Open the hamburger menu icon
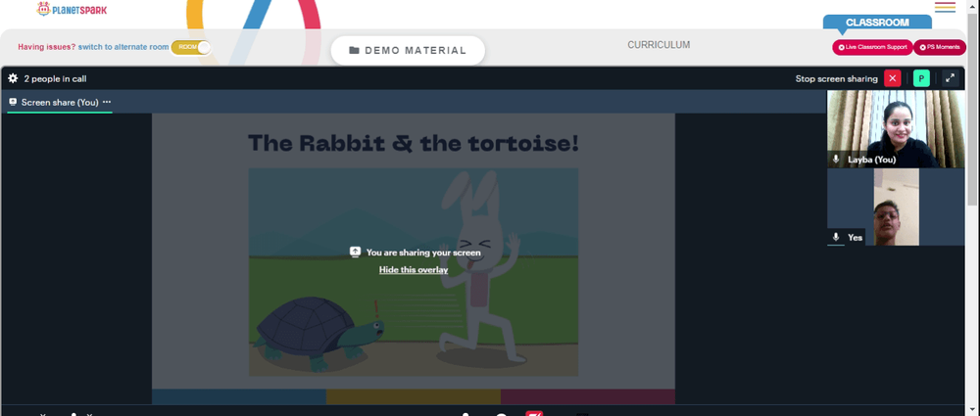 point(945,7)
